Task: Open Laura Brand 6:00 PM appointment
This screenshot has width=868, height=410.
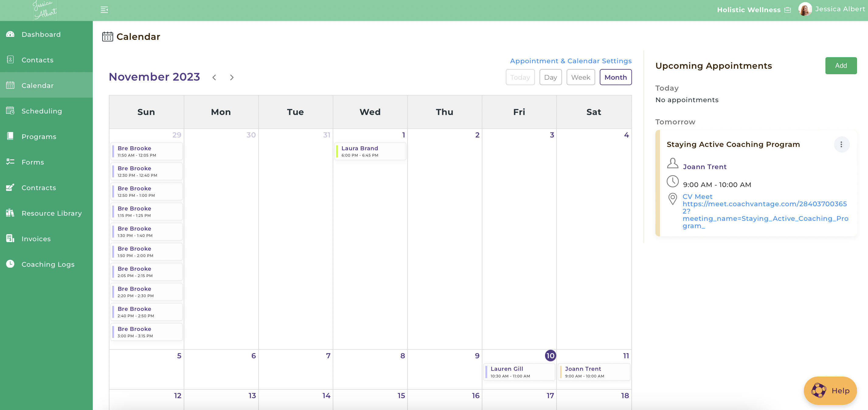Action: point(370,151)
